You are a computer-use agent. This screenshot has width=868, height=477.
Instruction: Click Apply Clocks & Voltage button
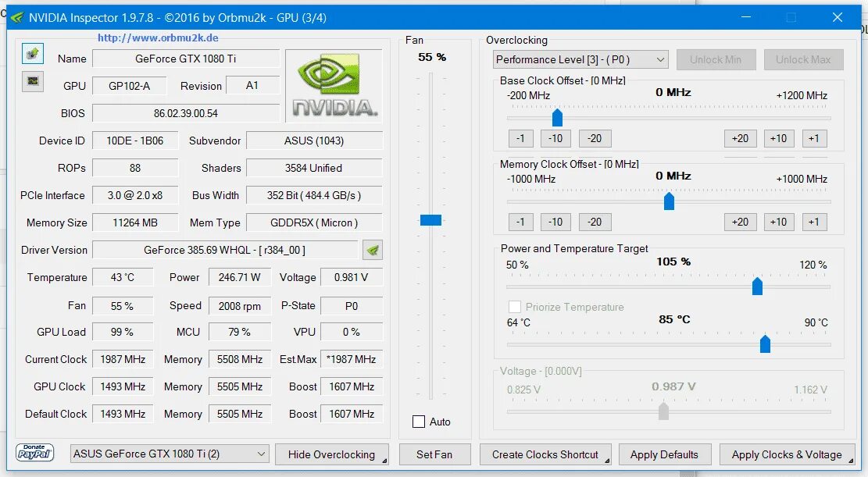point(787,454)
